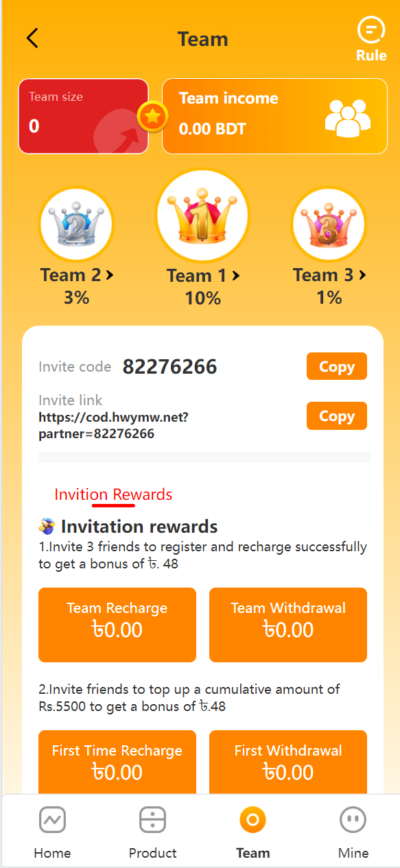Open the Product icon in bottom bar
The width and height of the screenshot is (400, 868).
click(152, 819)
